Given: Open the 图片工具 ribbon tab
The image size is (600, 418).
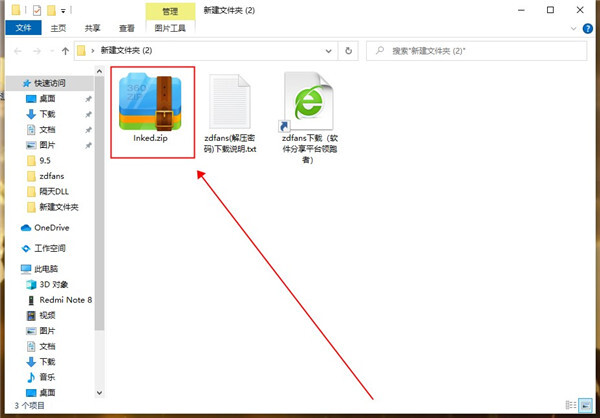Looking at the screenshot, I should coord(170,28).
